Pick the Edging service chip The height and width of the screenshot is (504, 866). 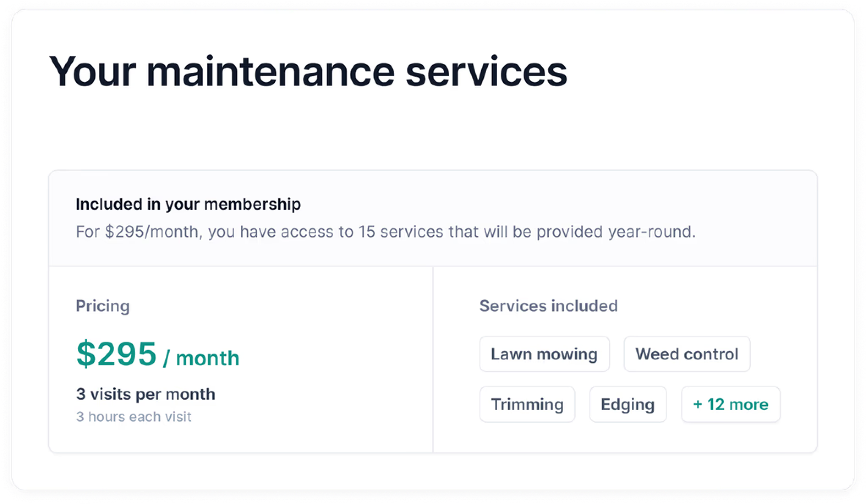(x=628, y=405)
